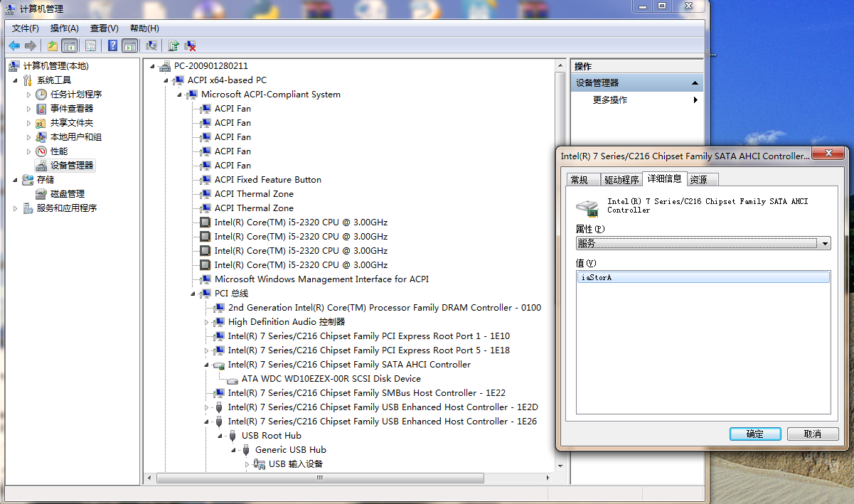Click the Up one level folder icon
Viewport: 854px width, 504px height.
[x=52, y=46]
